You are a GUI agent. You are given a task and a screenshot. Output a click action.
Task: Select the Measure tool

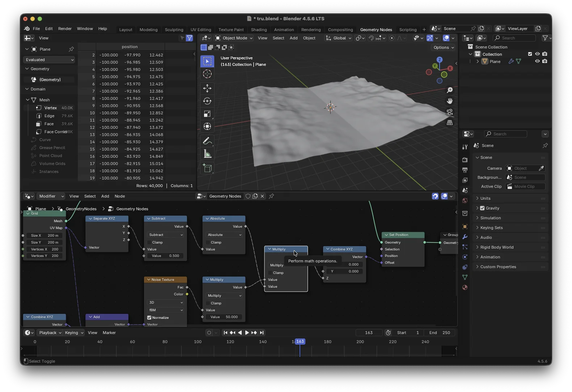tap(207, 154)
